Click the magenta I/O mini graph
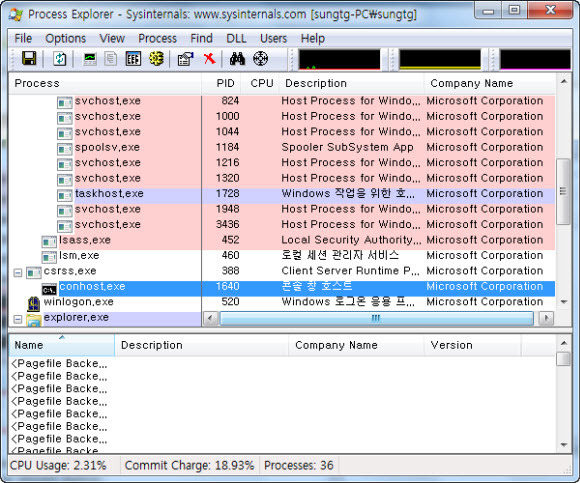This screenshot has height=483, width=580. click(535, 60)
